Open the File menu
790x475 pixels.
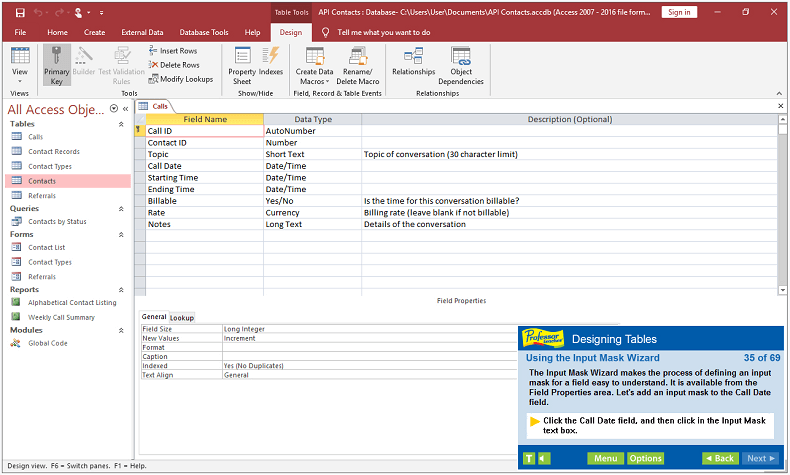20,32
